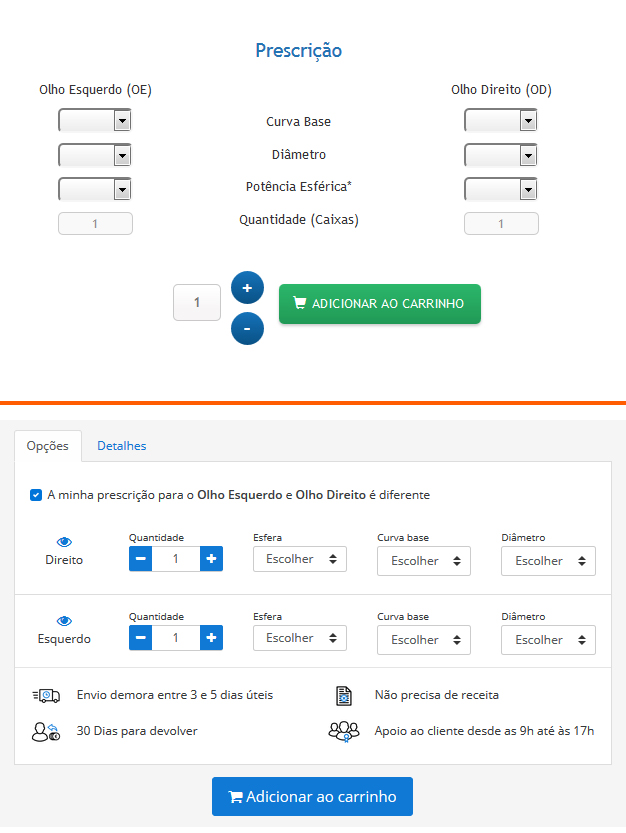
Task: Open left eye Curva Base dropdown
Action: [x=95, y=121]
